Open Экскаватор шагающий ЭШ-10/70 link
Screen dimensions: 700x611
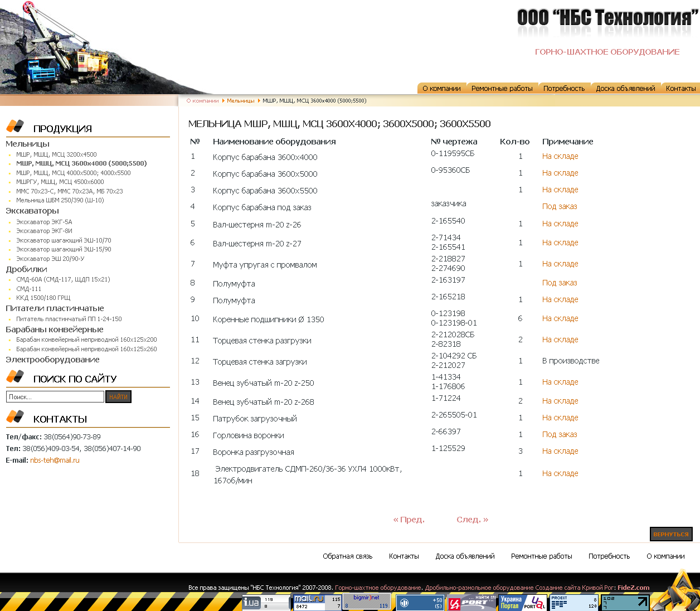pos(64,240)
